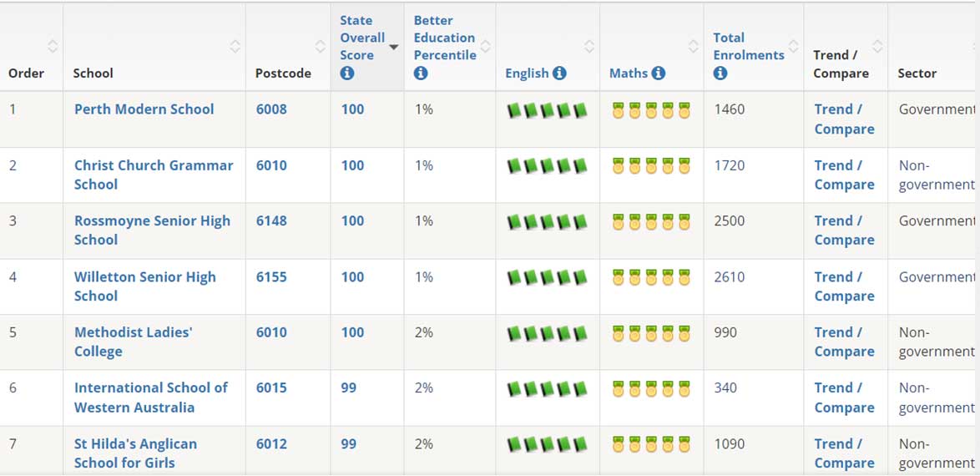Open Trend / Compare for St Hilda's row
The image size is (980, 476).
(x=844, y=453)
